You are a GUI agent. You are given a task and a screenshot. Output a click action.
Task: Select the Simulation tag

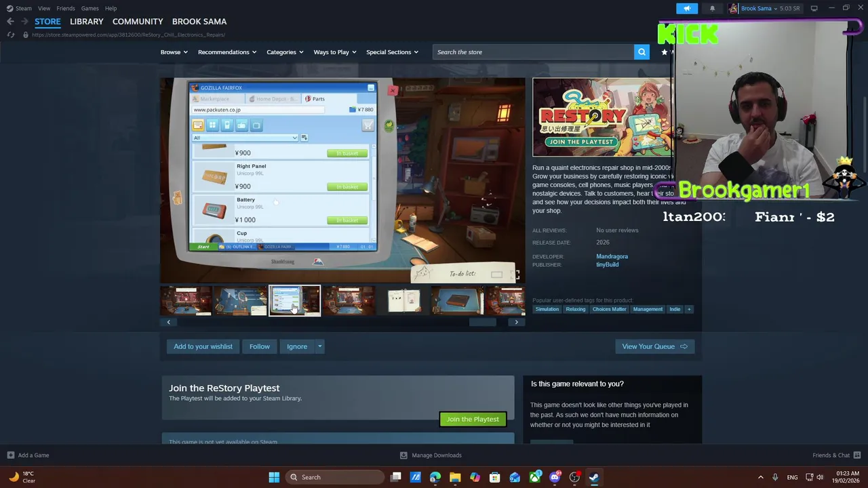547,309
